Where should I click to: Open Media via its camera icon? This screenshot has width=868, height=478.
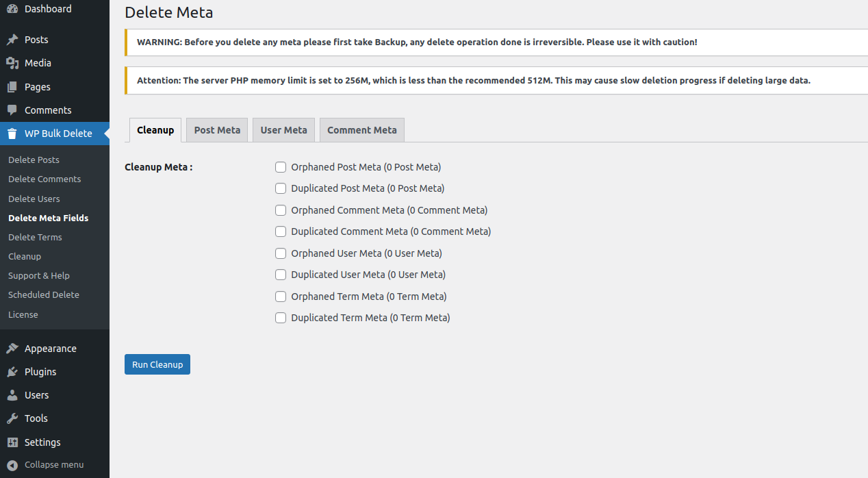pyautogui.click(x=12, y=63)
